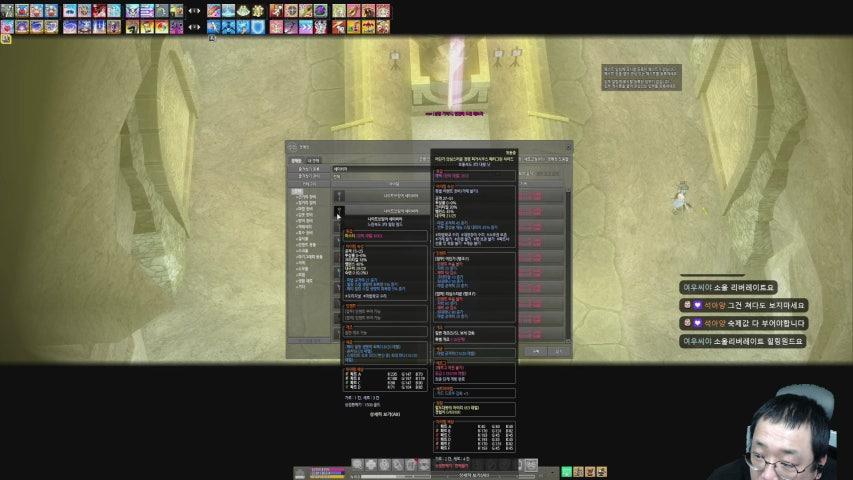Open the first search filter combo box
Screen dimensions: 853x480
381,169
